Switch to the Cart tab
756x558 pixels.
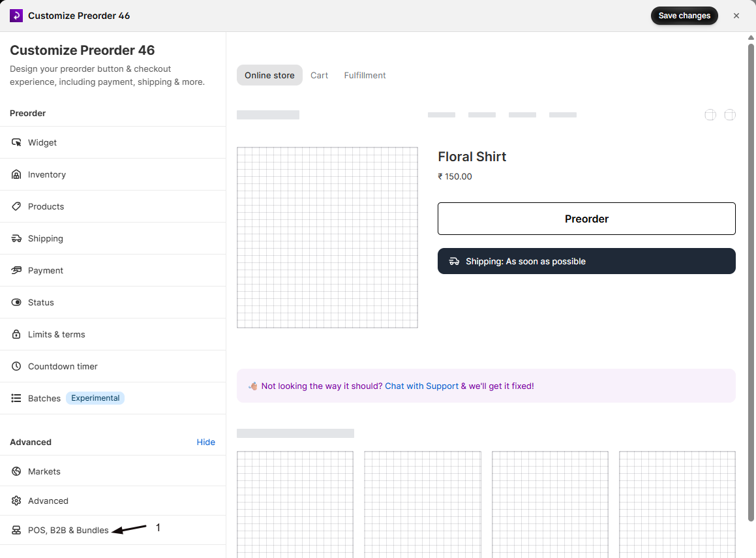pyautogui.click(x=319, y=75)
